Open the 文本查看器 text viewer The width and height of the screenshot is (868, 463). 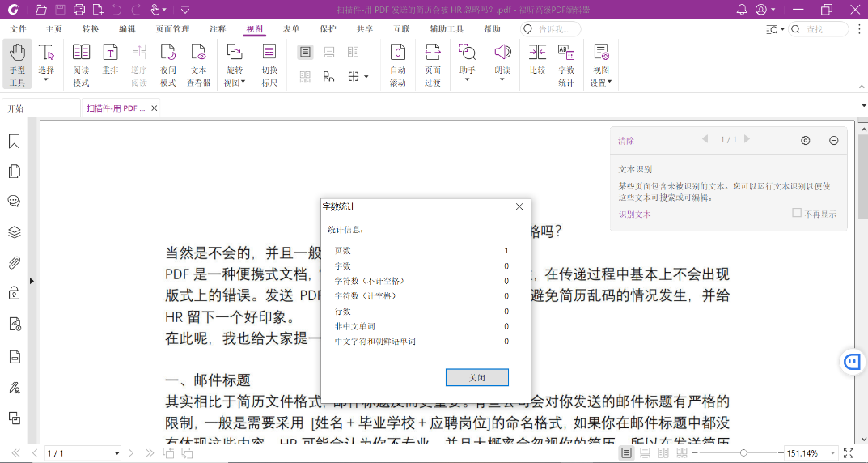(198, 64)
